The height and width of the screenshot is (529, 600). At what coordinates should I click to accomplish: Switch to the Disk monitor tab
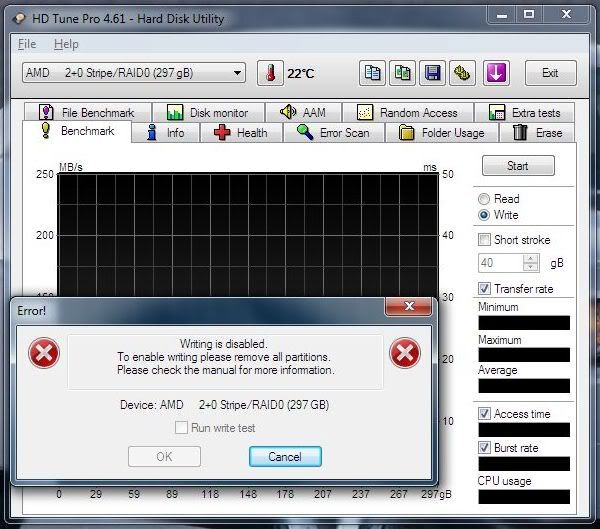click(x=208, y=113)
